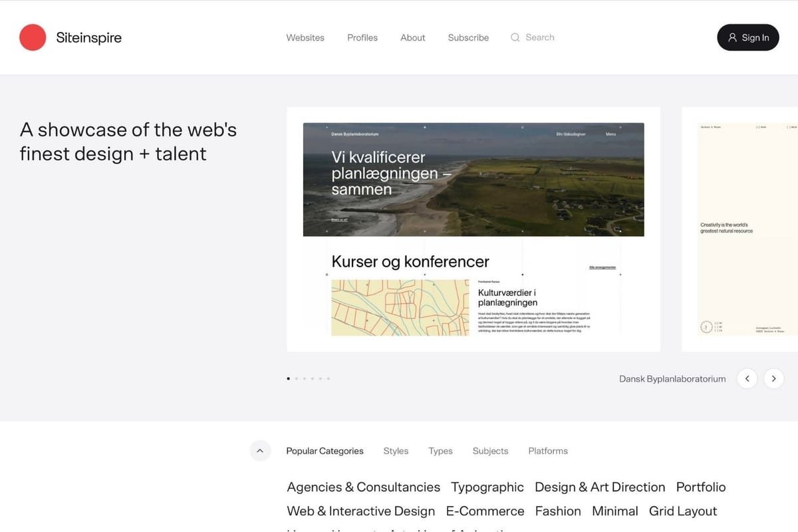
Task: Open the Subjects filter tab
Action: tap(490, 451)
